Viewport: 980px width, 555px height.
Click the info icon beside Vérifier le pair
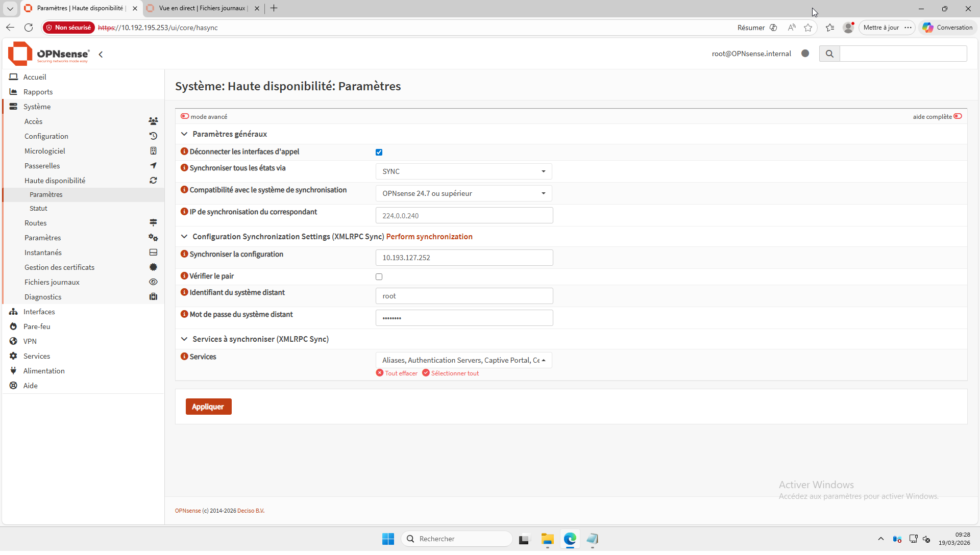[184, 276]
